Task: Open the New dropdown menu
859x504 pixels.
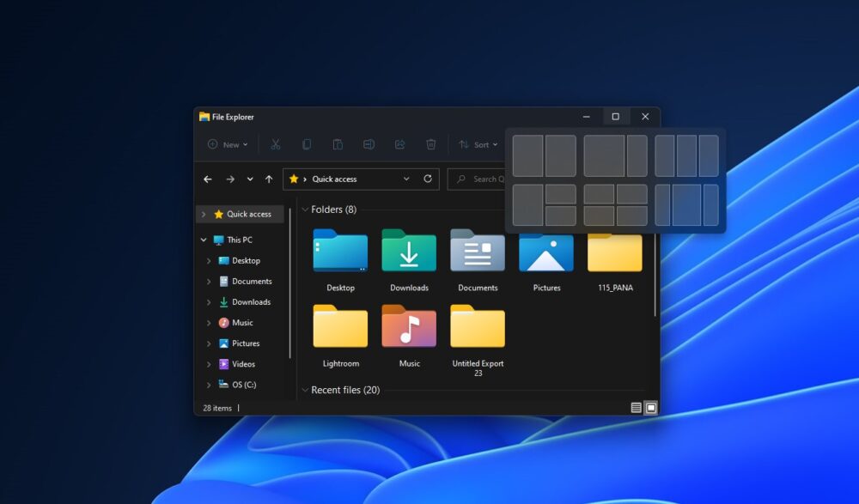Action: click(x=226, y=144)
